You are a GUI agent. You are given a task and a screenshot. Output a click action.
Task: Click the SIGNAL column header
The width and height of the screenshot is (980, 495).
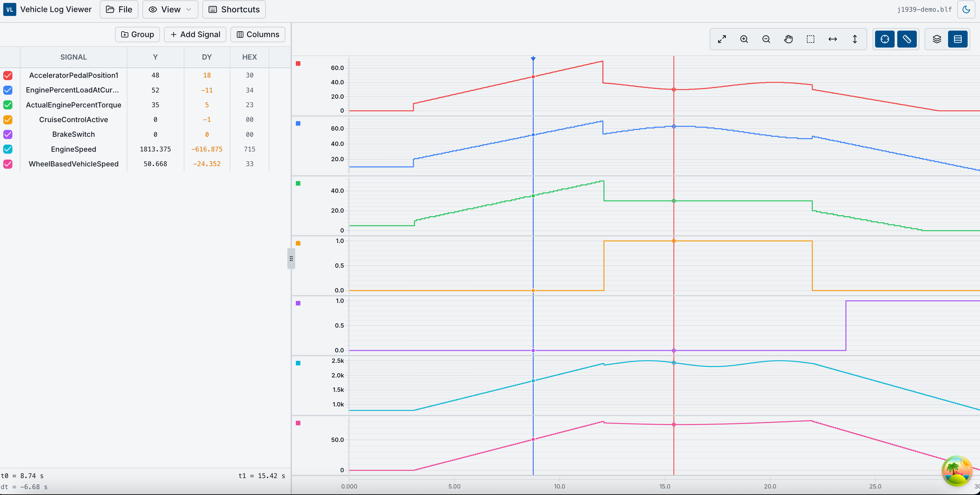coord(73,57)
